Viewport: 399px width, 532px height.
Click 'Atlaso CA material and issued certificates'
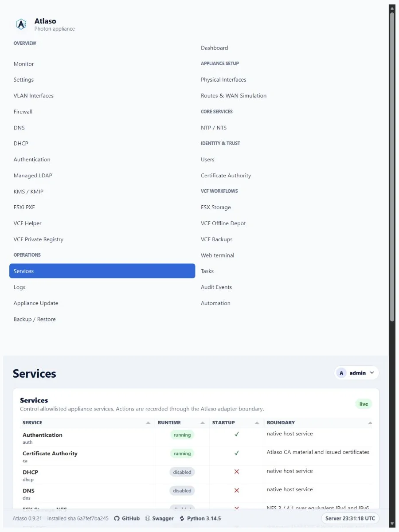318,452
